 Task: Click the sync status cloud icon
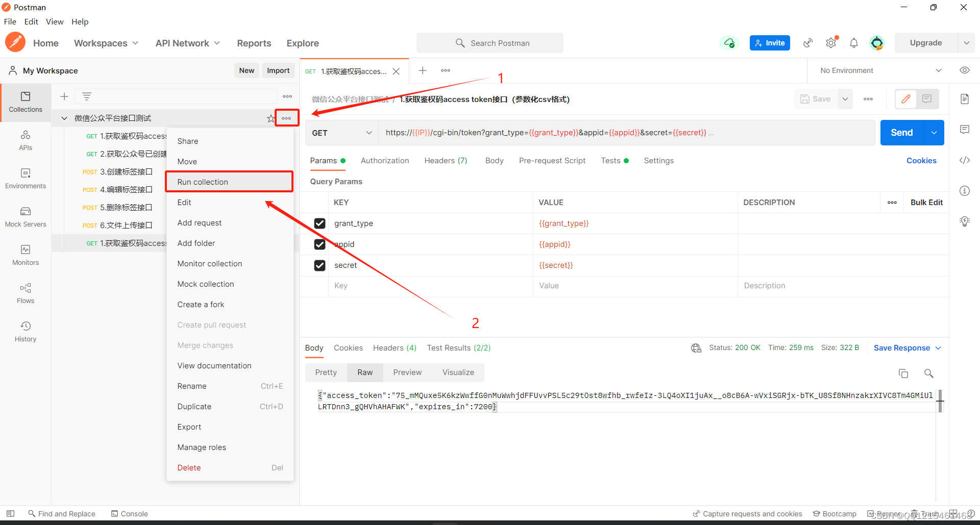click(x=729, y=43)
